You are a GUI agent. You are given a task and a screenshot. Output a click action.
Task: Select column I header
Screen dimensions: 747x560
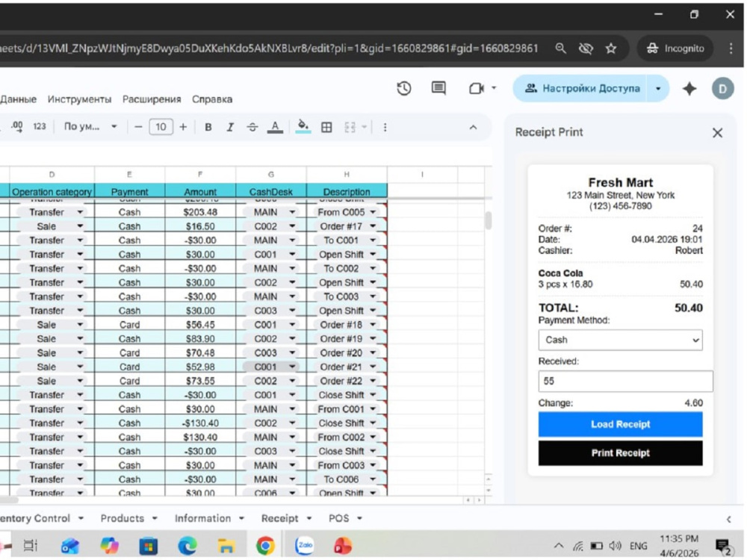coord(422,175)
